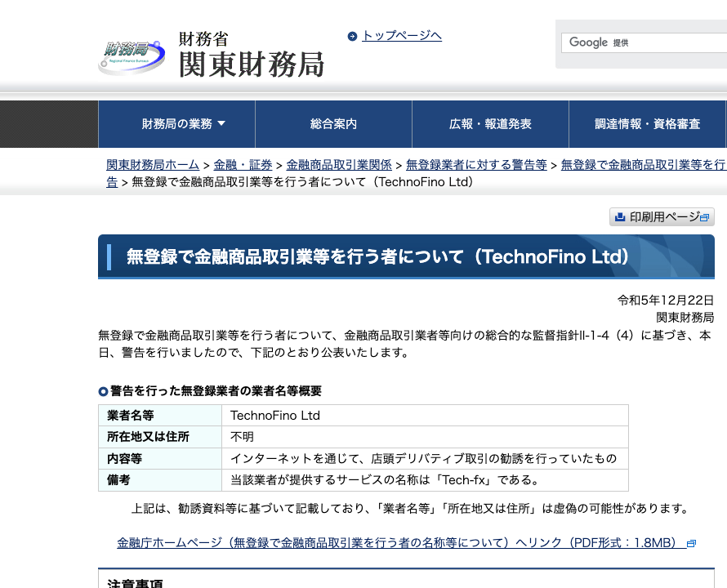Screen dimensions: 727x588
Task: Open the 総合案内 menu item
Action: pos(333,124)
